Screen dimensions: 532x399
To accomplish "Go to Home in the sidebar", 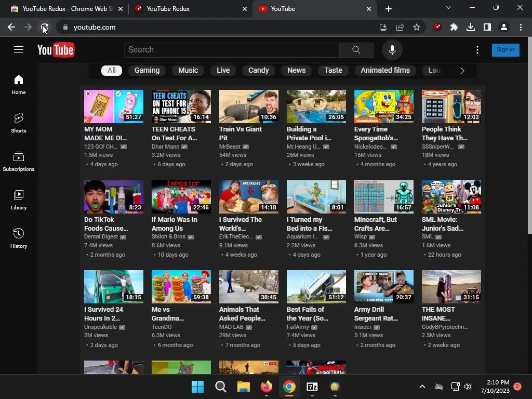I will click(x=19, y=85).
